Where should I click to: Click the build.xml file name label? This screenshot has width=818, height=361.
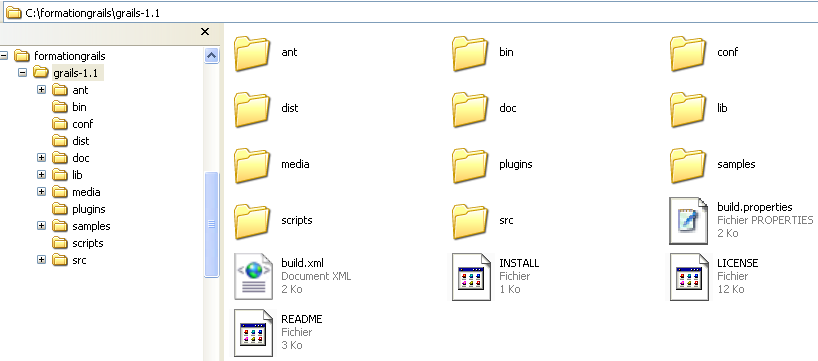coord(302,263)
